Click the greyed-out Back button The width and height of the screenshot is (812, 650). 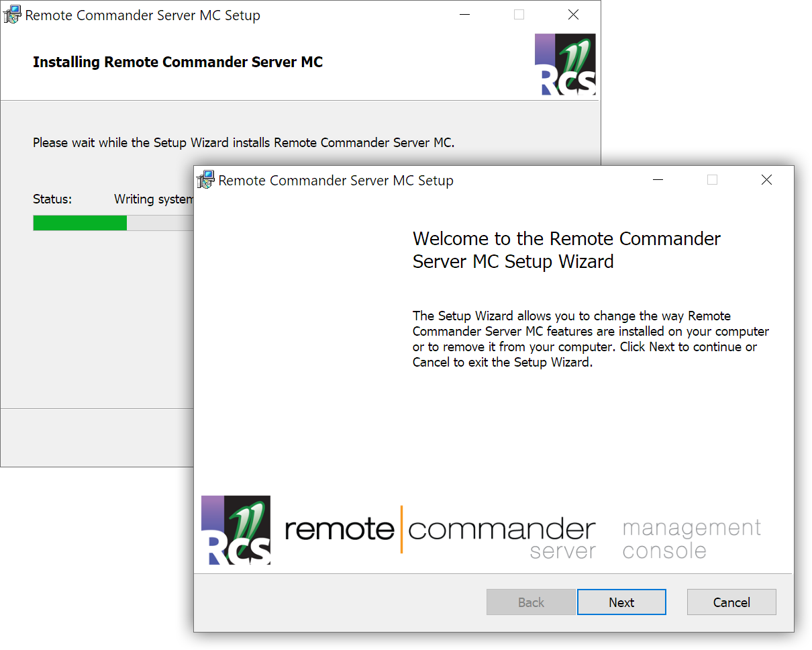point(531,602)
